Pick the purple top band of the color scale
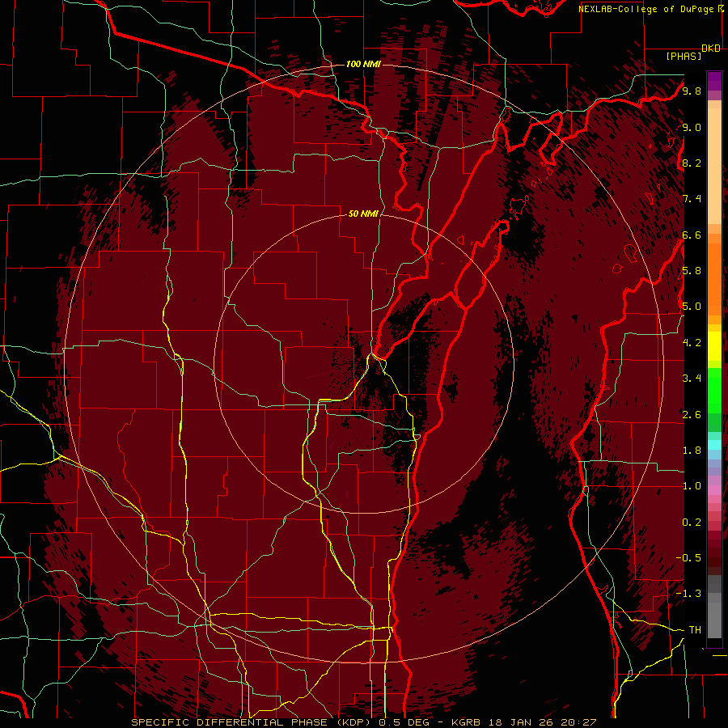The width and height of the screenshot is (728, 728). pos(714,81)
